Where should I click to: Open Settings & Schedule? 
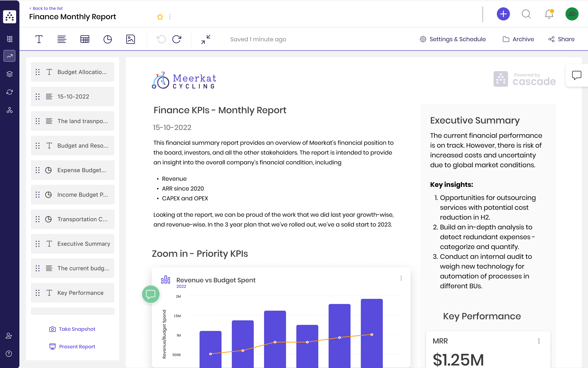pos(453,39)
